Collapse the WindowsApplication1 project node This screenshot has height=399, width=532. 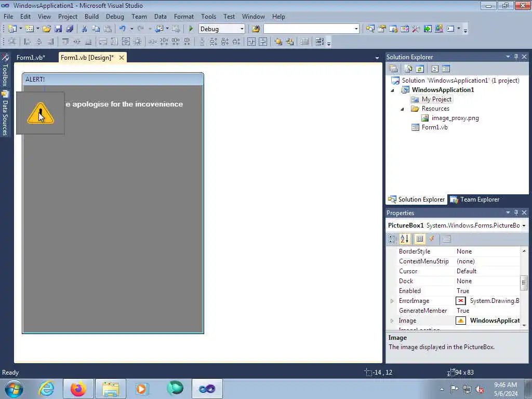(393, 90)
